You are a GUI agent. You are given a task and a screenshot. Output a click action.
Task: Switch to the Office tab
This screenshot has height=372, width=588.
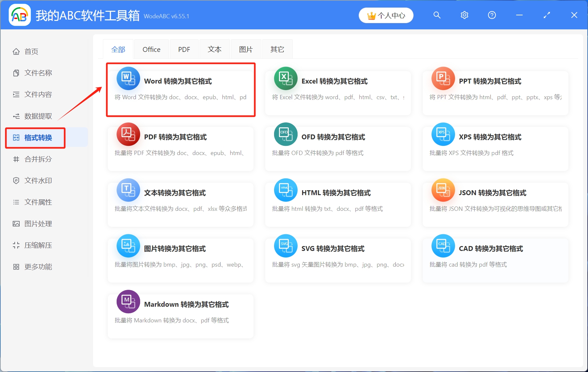coord(151,50)
